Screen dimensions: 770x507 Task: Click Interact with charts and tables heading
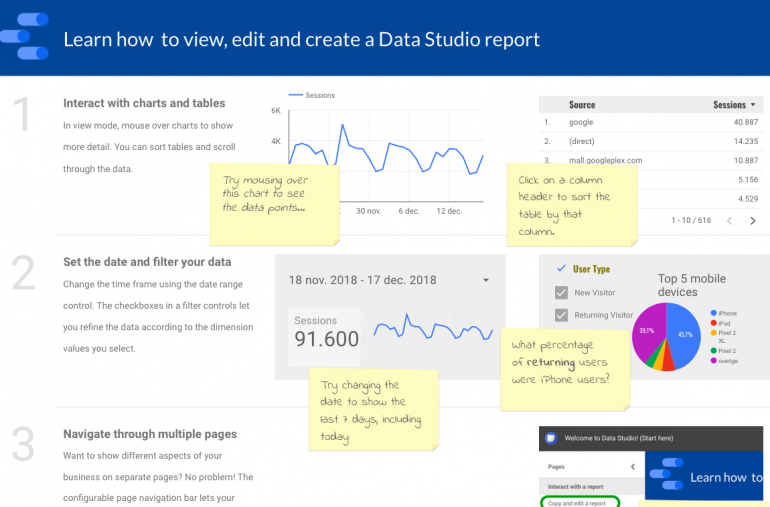[144, 103]
